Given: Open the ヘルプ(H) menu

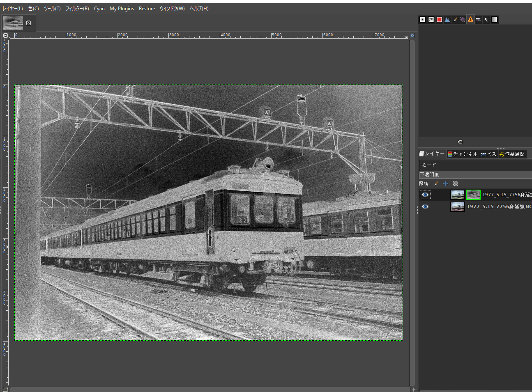Looking at the screenshot, I should tap(199, 9).
